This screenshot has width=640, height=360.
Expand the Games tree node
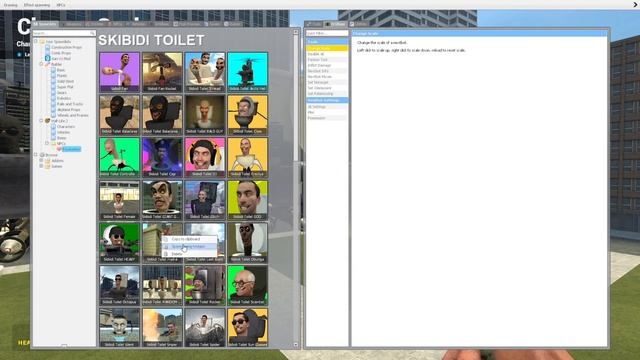tap(41, 166)
